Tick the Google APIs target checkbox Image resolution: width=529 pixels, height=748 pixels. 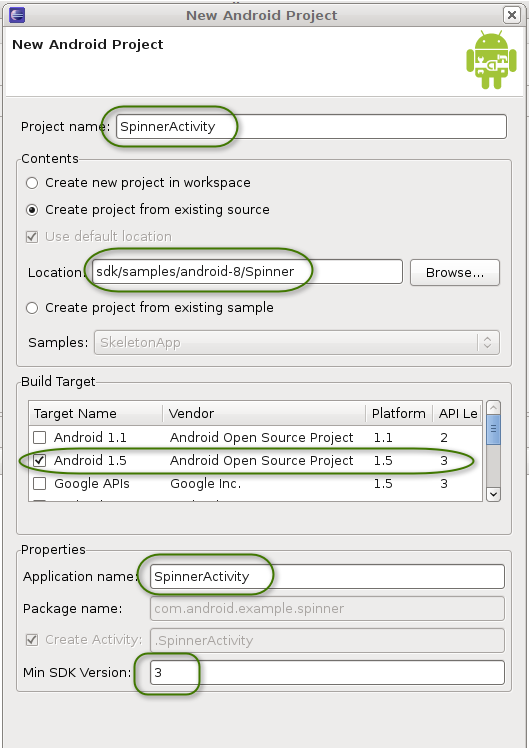(x=40, y=484)
